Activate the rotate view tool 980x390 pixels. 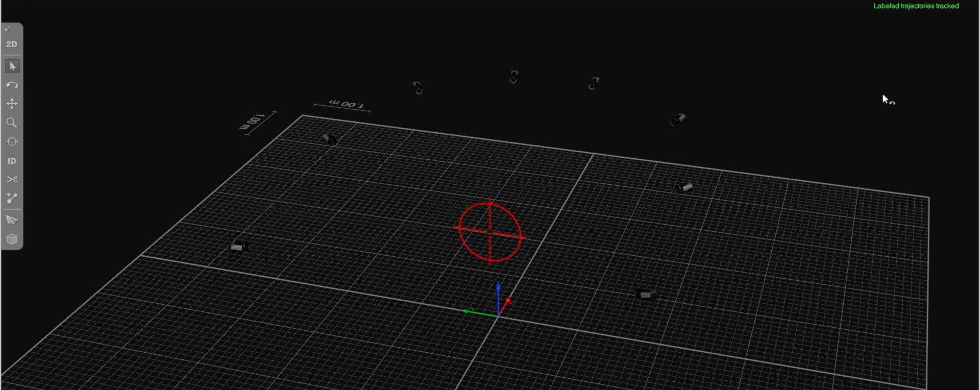coord(12,85)
